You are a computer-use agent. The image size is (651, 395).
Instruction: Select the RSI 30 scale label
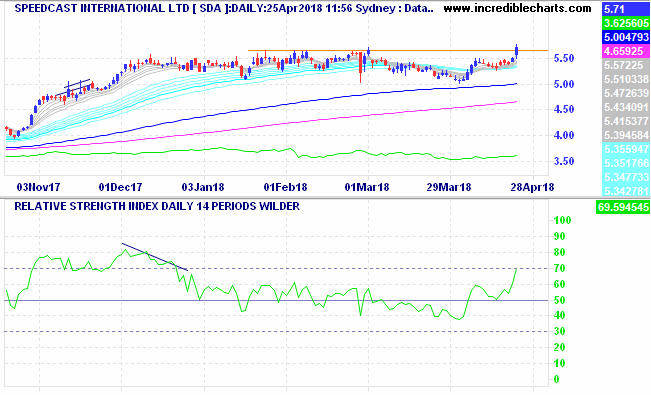pos(559,331)
